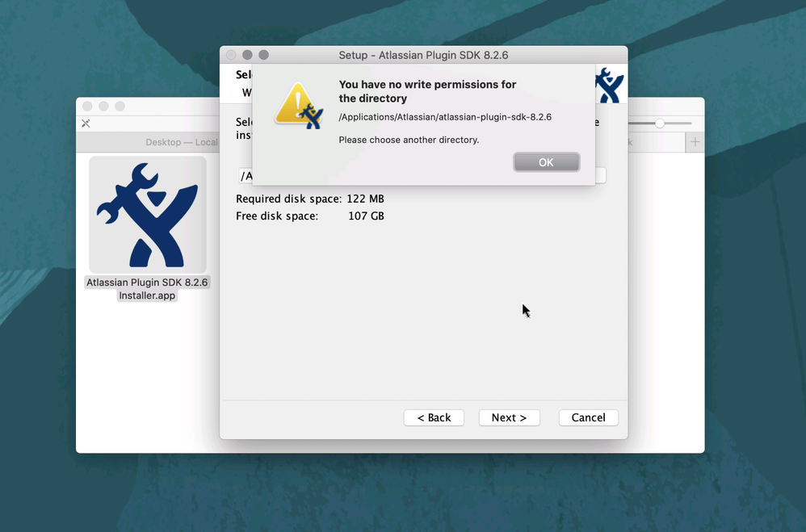Click the warning icon in the alert dialog

(x=299, y=106)
